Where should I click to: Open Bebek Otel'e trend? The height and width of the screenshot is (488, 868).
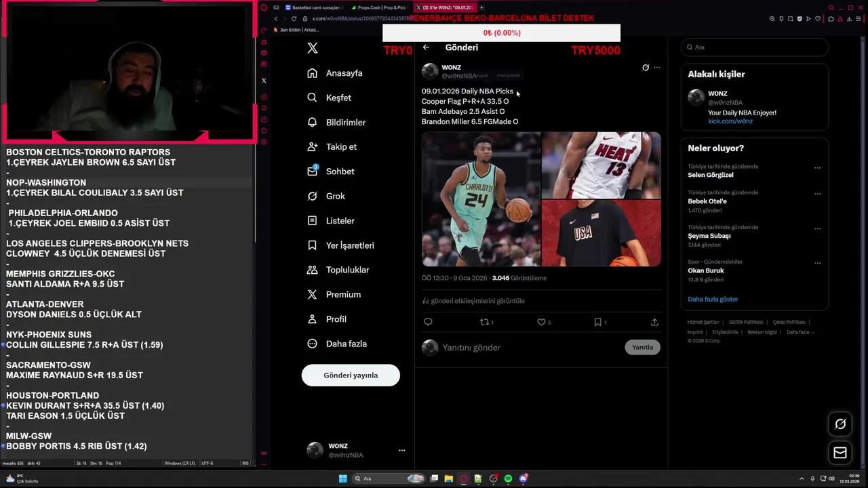point(707,201)
